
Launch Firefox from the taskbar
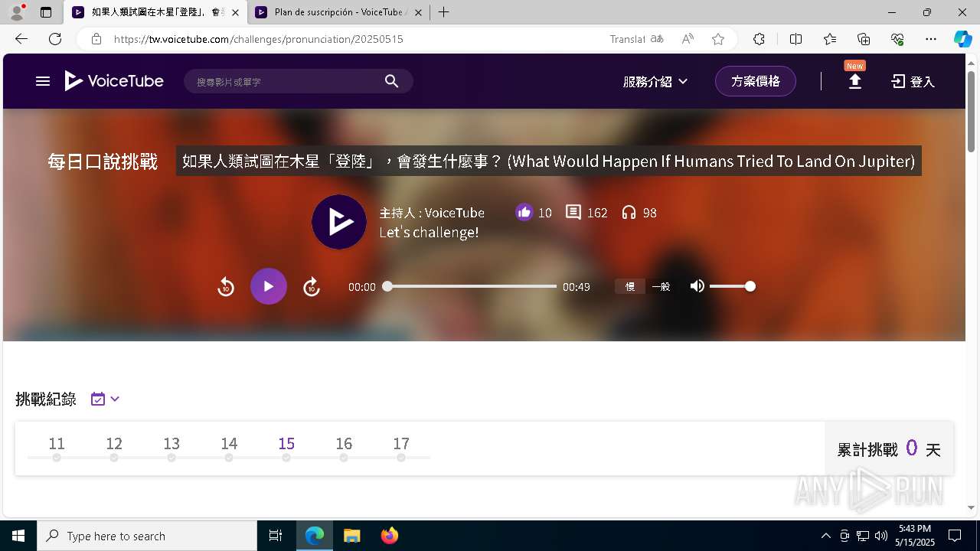pos(390,536)
